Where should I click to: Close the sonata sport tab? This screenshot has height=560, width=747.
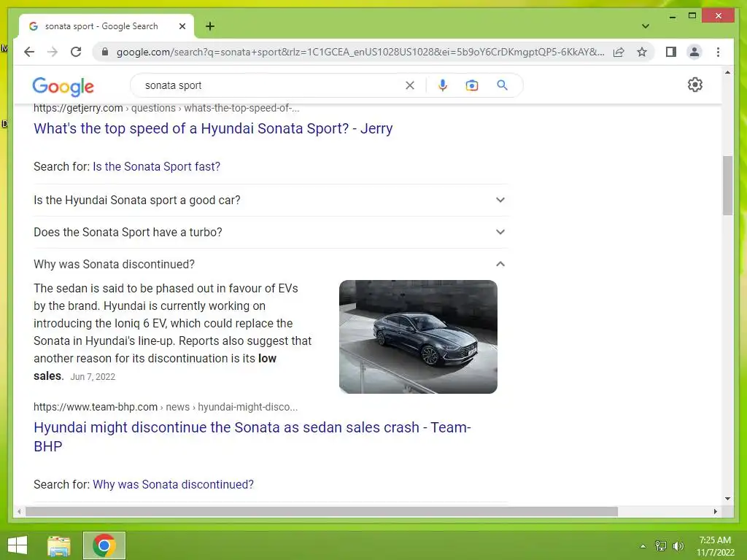pos(182,26)
